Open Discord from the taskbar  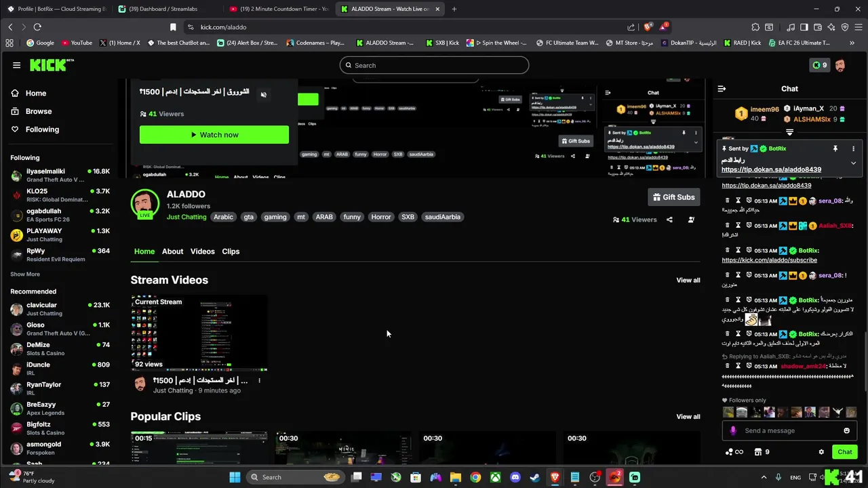[x=515, y=477]
